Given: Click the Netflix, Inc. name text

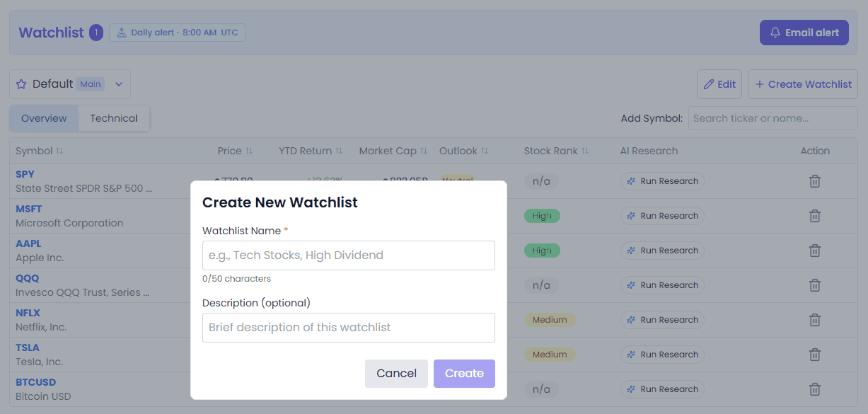Looking at the screenshot, I should click(x=41, y=327).
